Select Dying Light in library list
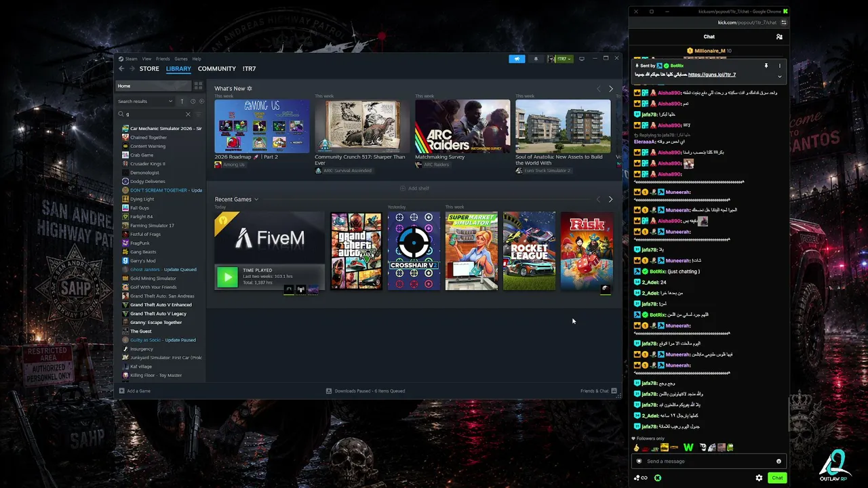Image resolution: width=868 pixels, height=488 pixels. pos(142,199)
